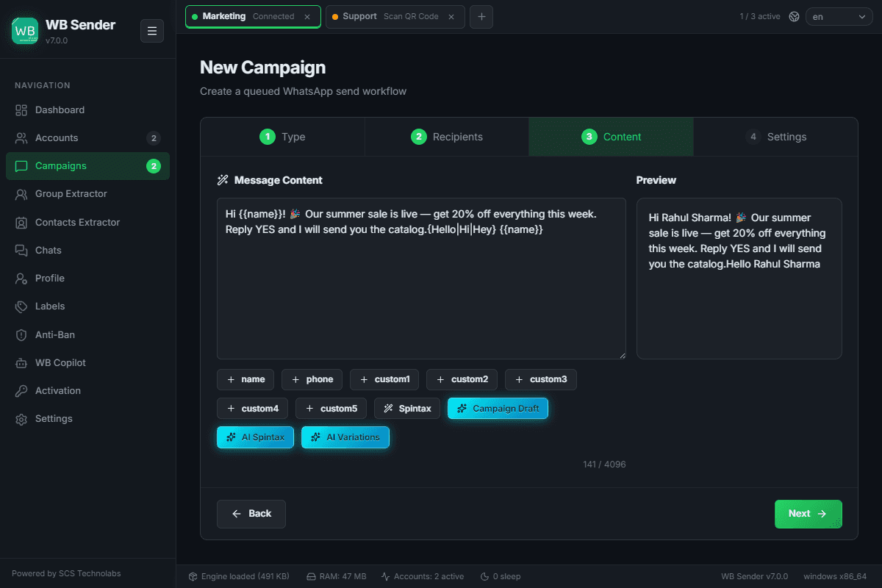Click the RAM memory icon in status bar
Screen dimensions: 882x588
coord(311,576)
